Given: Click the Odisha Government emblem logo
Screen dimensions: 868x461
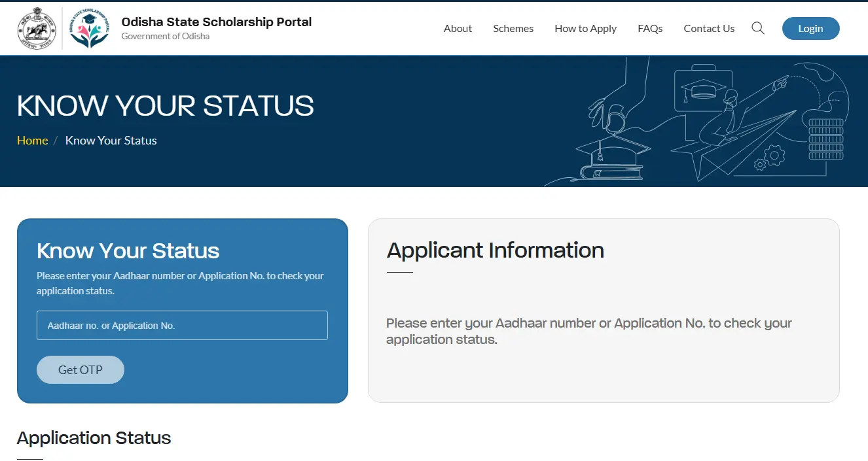Looking at the screenshot, I should (x=37, y=27).
